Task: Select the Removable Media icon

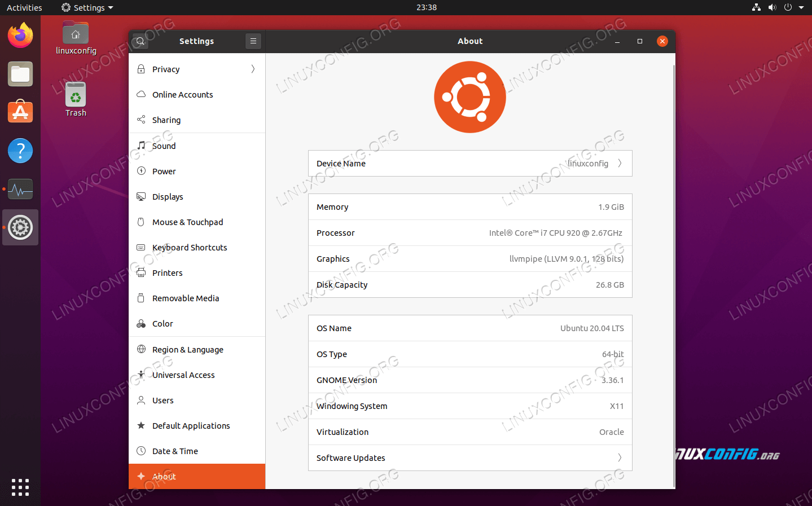Action: coord(141,298)
